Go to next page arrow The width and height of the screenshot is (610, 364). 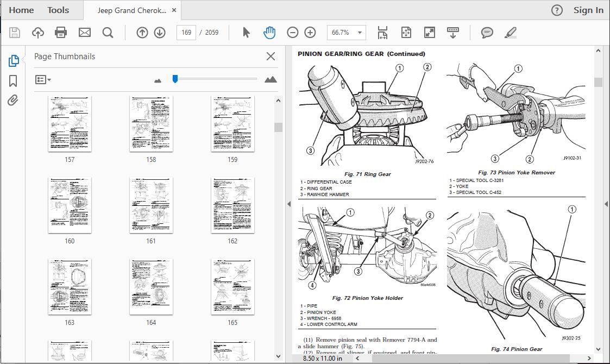coord(160,32)
